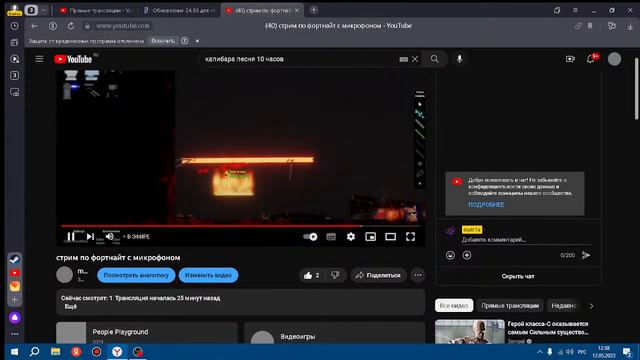640x360 pixels.
Task: Reload the current page
Action: (71, 26)
